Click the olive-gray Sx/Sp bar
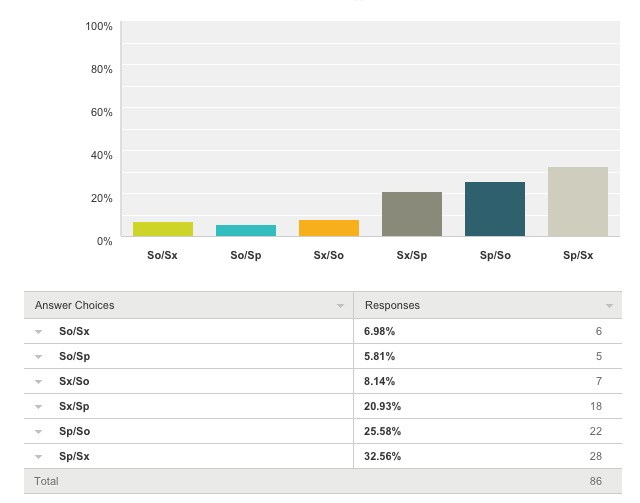Viewport: 640px width, 503px height. tap(412, 214)
